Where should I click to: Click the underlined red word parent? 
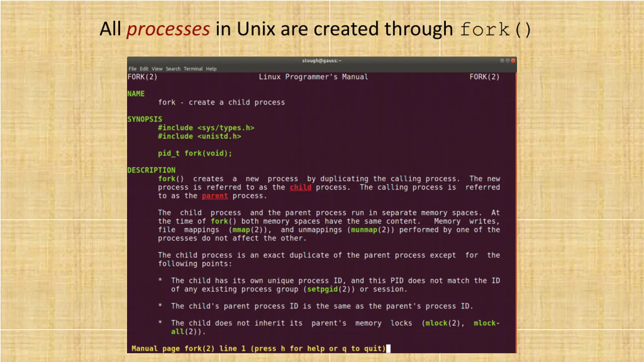click(x=215, y=196)
